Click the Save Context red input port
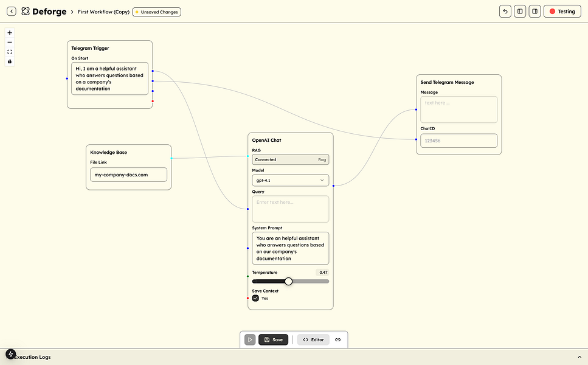The image size is (588, 365). click(x=248, y=298)
